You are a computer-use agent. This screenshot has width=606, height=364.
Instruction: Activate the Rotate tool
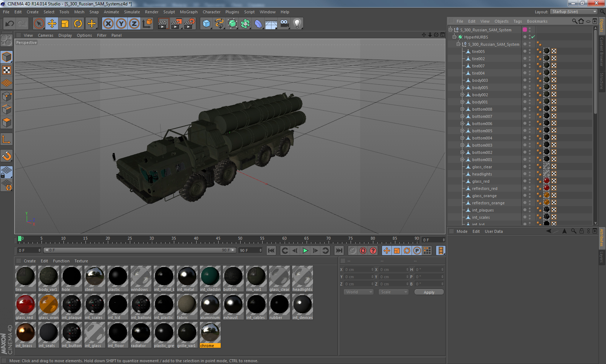pyautogui.click(x=78, y=24)
